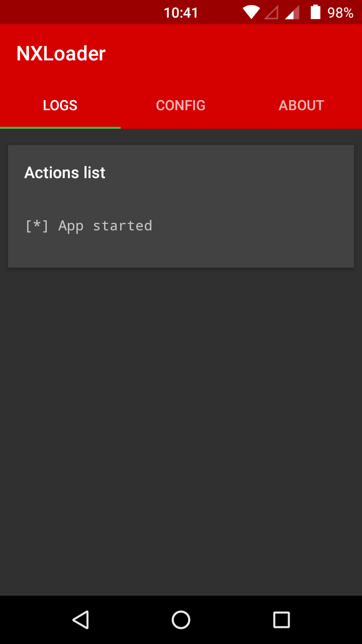Tap the Android home circle button
Image resolution: width=362 pixels, height=644 pixels.
[181, 620]
